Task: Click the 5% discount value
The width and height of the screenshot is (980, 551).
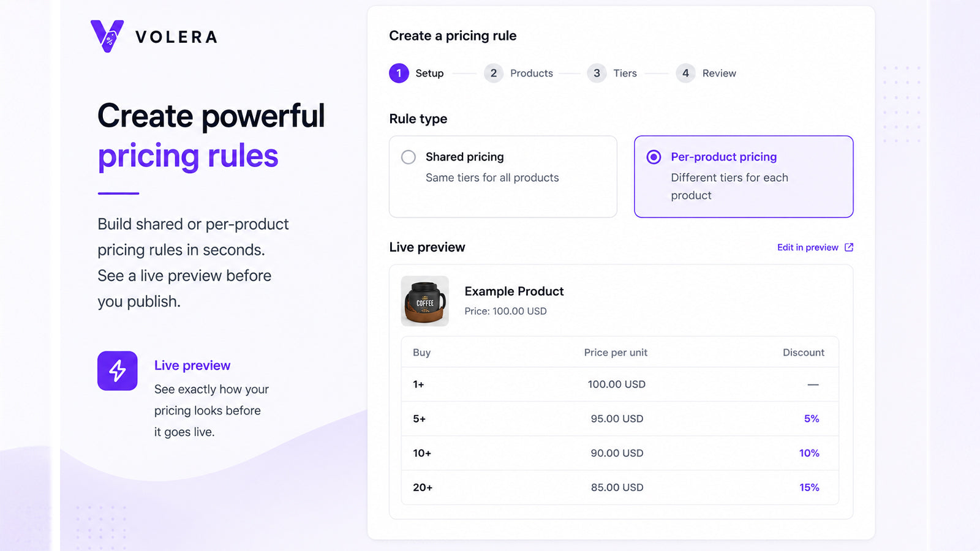Action: click(812, 419)
